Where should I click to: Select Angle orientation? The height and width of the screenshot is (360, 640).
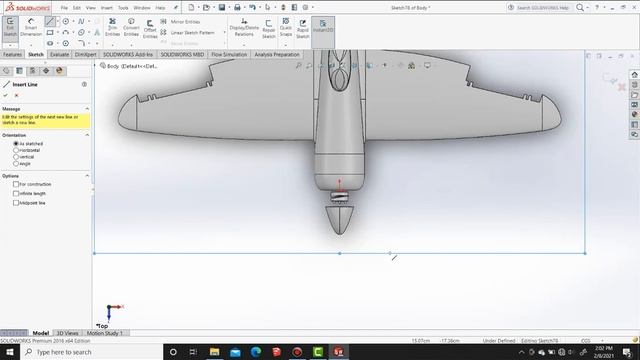tap(16, 163)
